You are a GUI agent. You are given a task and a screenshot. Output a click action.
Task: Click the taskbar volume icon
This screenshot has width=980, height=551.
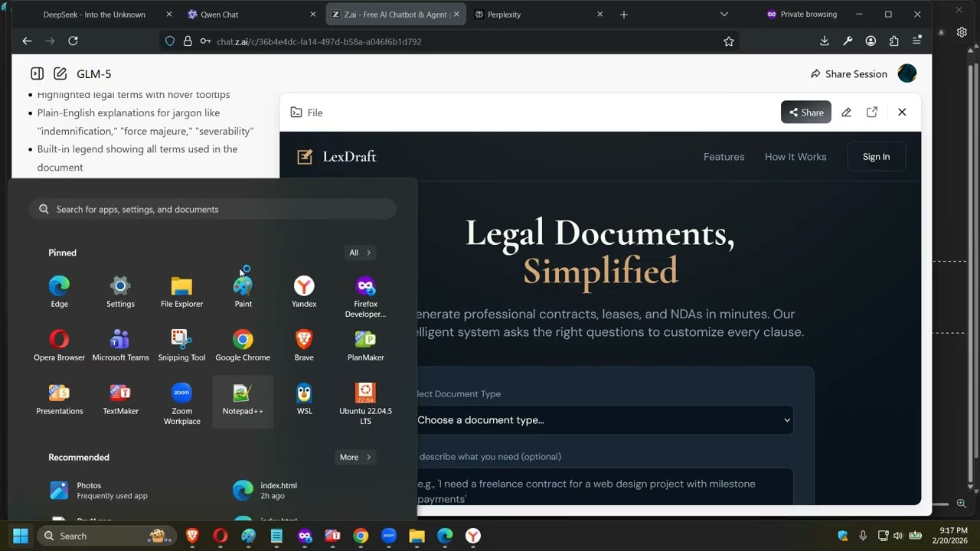897,536
